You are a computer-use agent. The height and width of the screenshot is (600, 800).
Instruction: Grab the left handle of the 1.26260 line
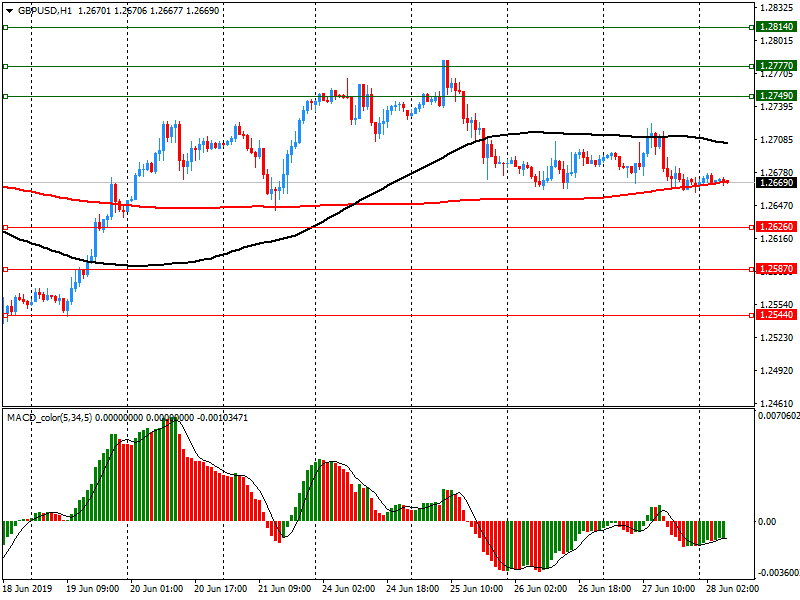coord(6,228)
